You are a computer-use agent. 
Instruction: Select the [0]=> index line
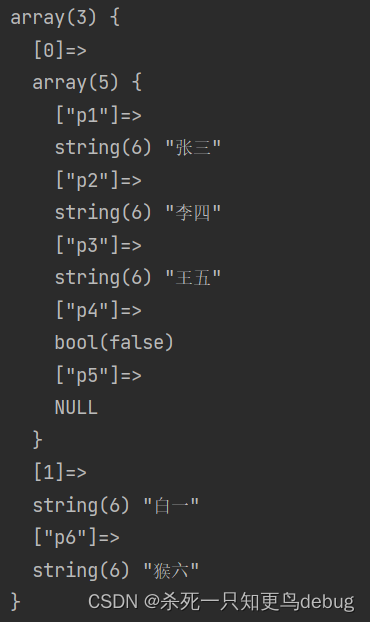click(60, 51)
